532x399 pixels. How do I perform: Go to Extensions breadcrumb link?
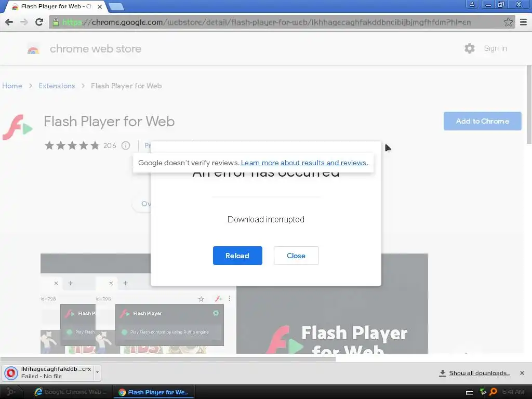click(x=57, y=86)
